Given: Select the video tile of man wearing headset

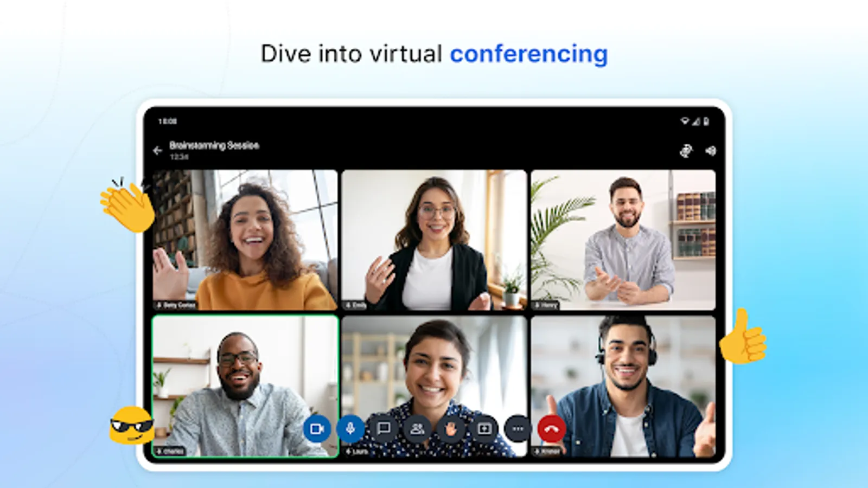Looking at the screenshot, I should pos(623,386).
